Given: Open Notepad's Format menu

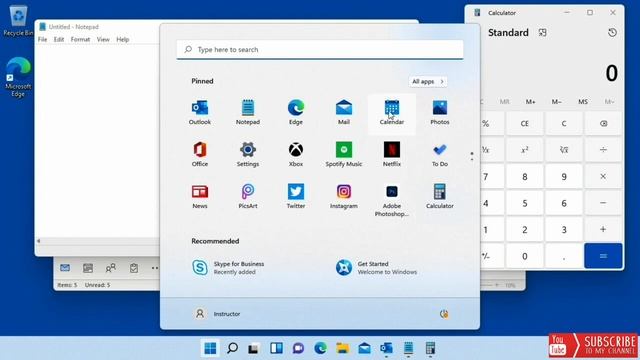Looking at the screenshot, I should point(80,39).
